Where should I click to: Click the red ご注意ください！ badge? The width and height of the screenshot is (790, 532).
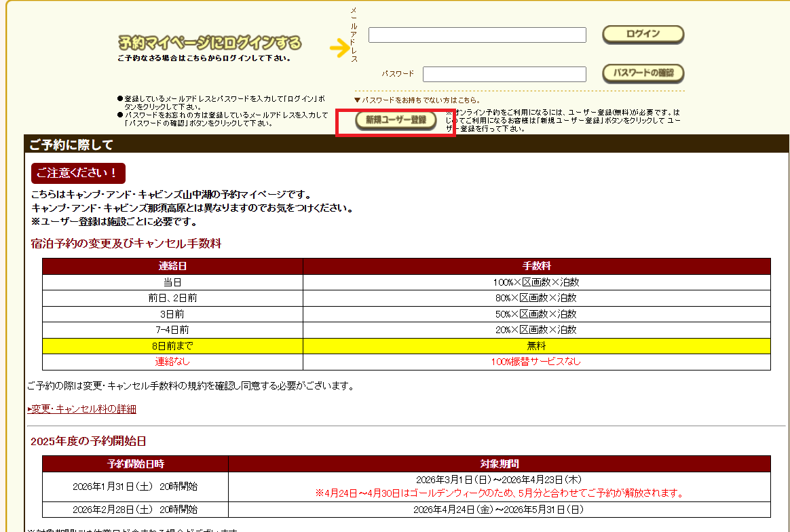(78, 173)
